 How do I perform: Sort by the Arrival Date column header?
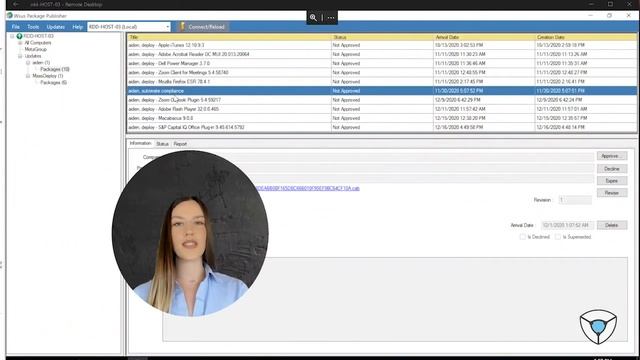[x=484, y=37]
